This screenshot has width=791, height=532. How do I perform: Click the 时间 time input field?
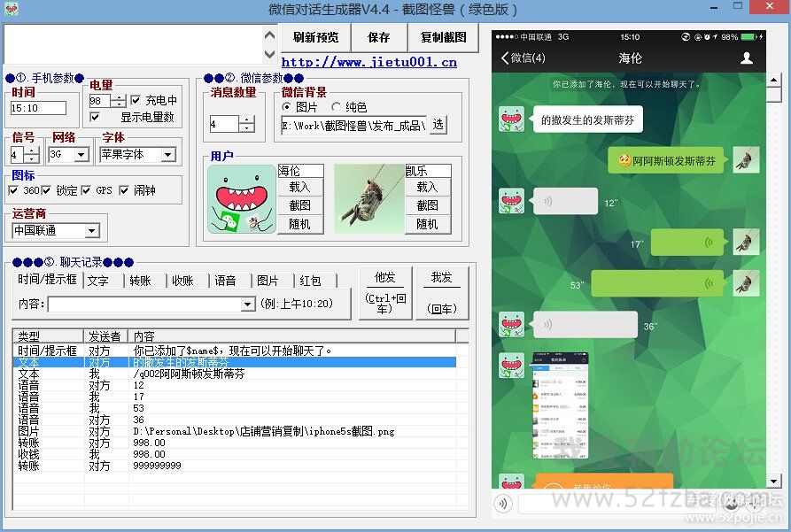38,108
